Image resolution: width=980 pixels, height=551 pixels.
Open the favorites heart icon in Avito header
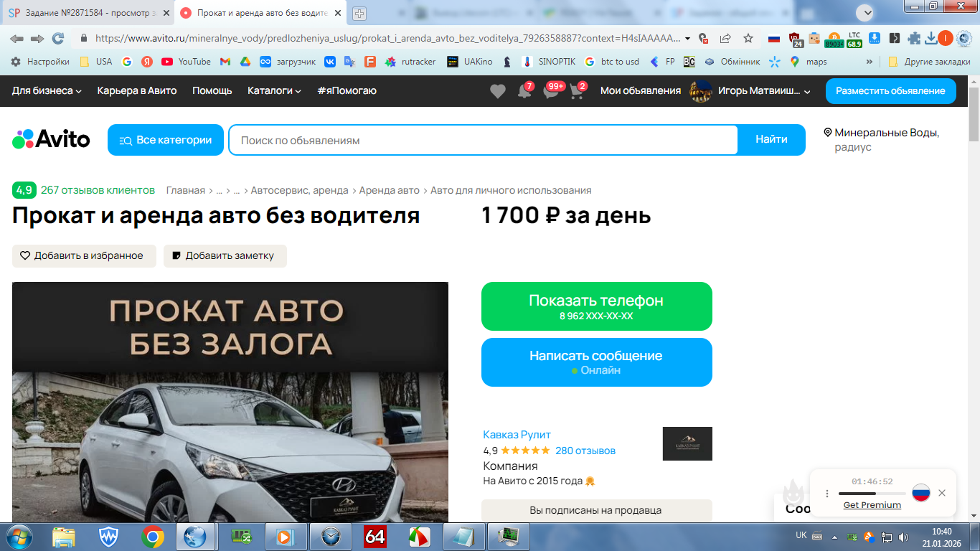pos(498,91)
